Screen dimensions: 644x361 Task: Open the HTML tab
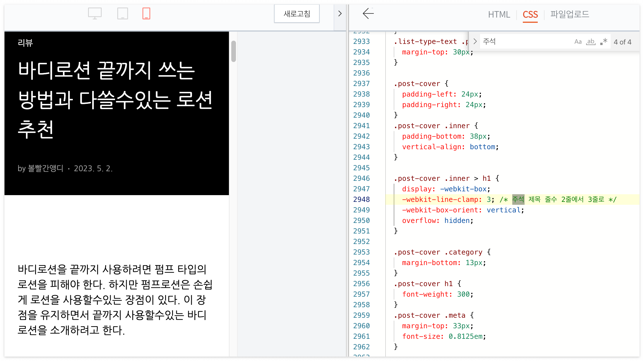499,14
